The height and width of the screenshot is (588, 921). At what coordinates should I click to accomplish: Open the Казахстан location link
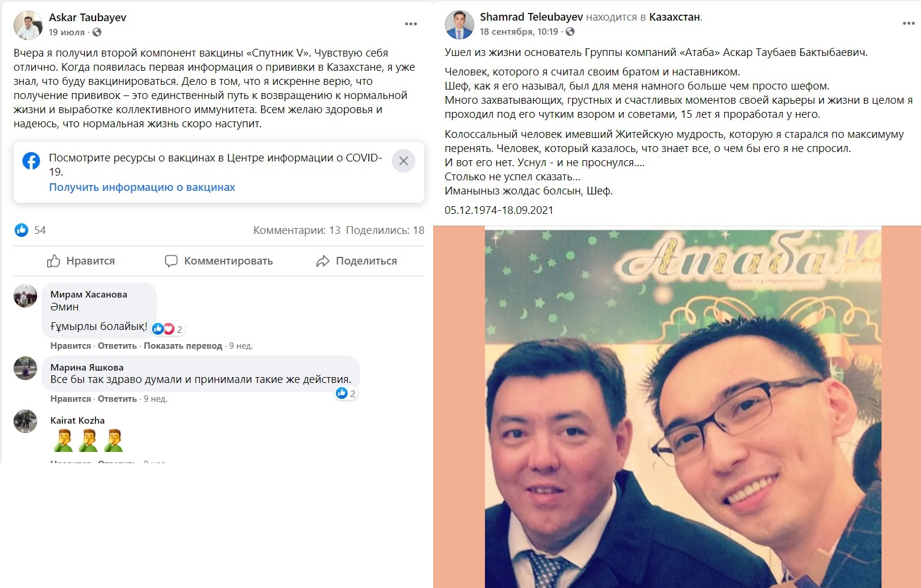point(675,17)
